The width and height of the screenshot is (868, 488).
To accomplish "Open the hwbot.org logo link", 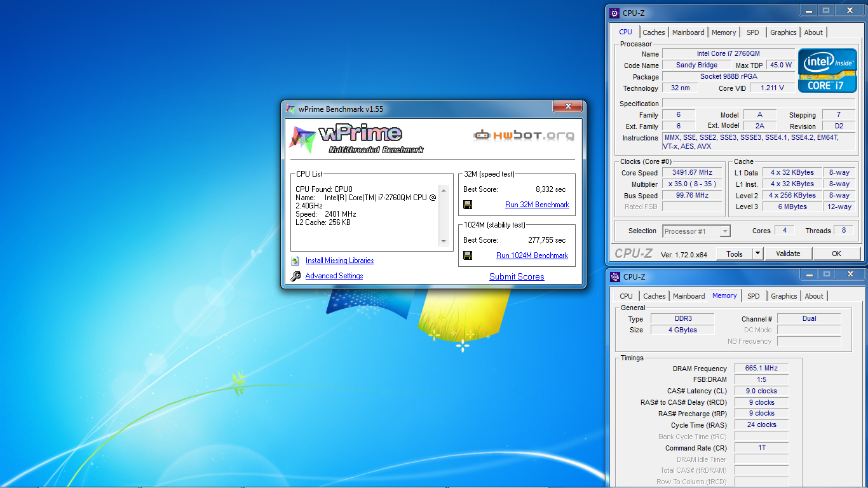I will tap(524, 135).
